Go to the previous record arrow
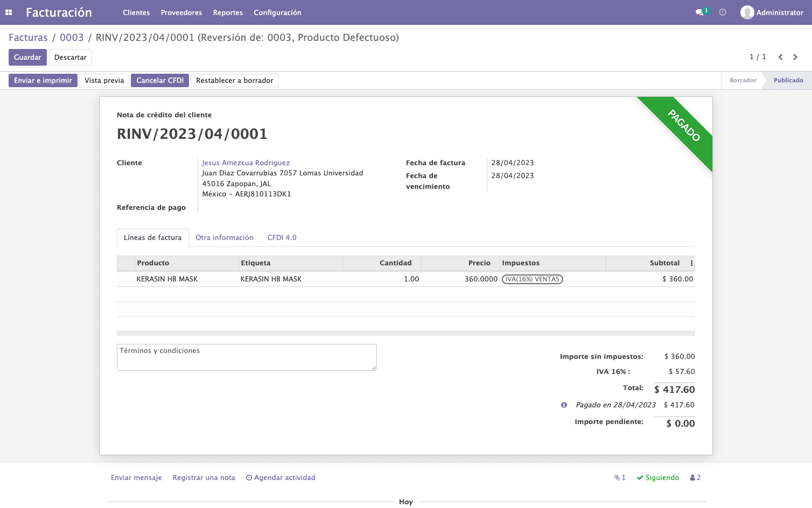 (780, 57)
